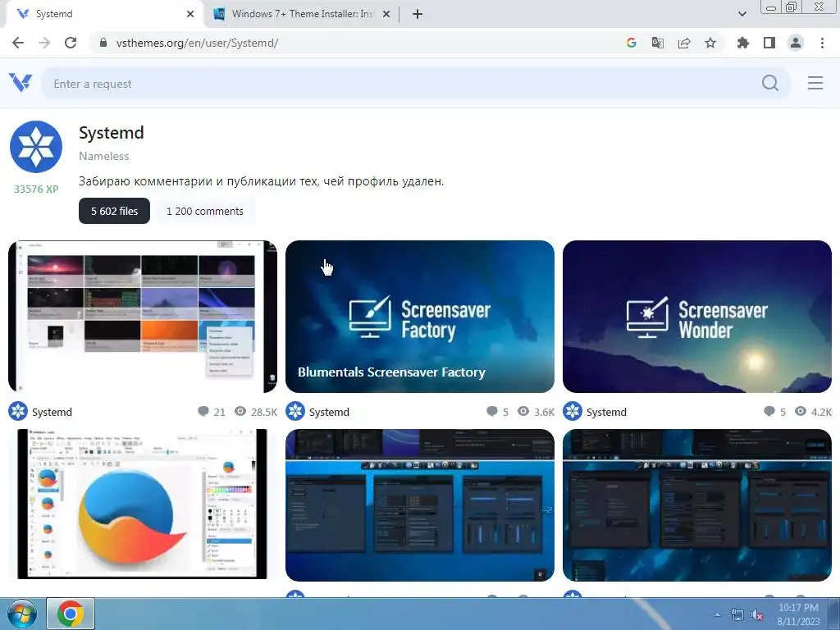Click Systemd author link with 21 comments
This screenshot has width=840, height=630.
pyautogui.click(x=52, y=412)
